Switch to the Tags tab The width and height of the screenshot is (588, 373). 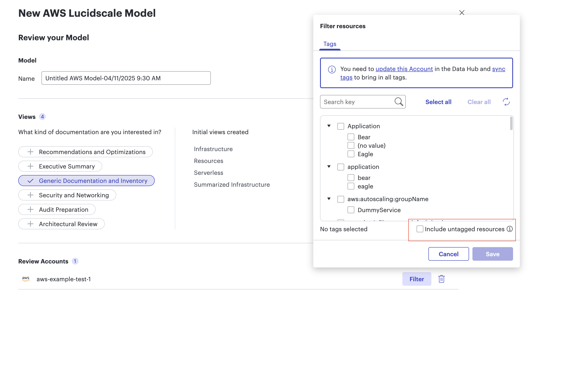tap(330, 44)
